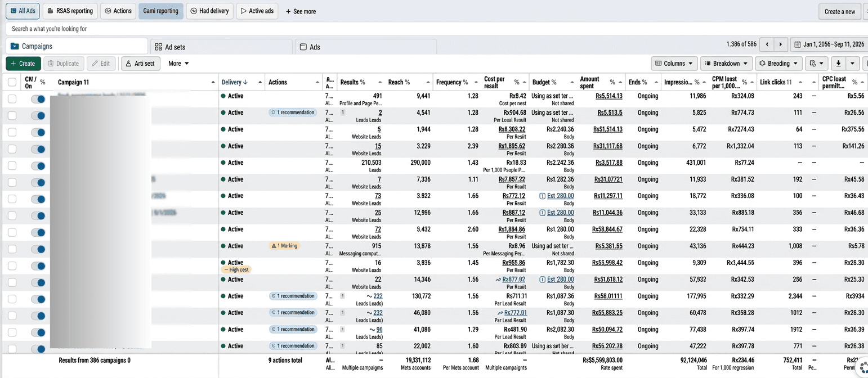This screenshot has height=378, width=868.
Task: Go to previous page of campaigns
Action: click(766, 44)
